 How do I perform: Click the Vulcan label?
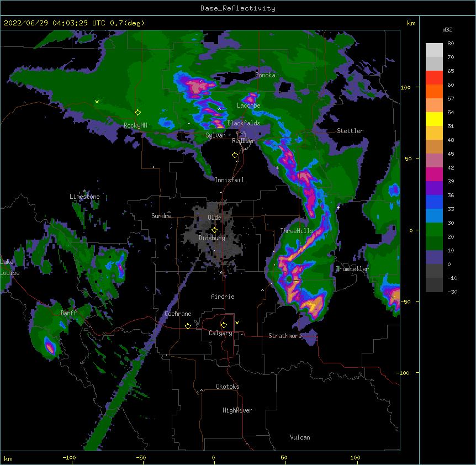point(300,437)
